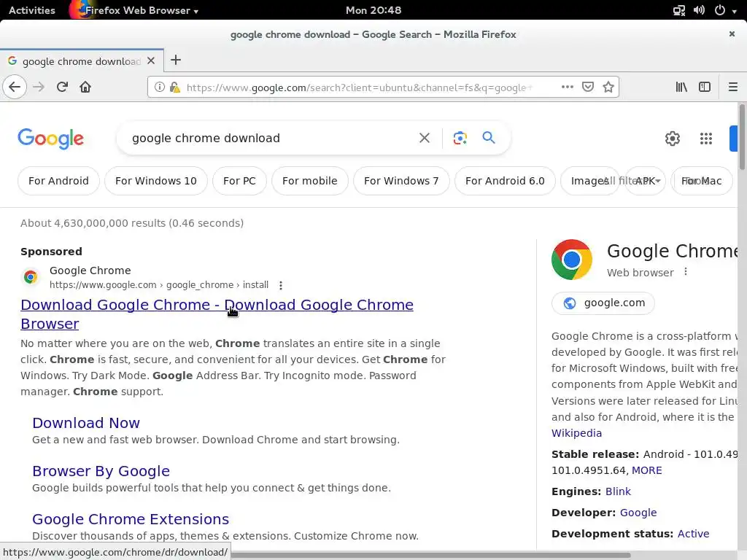The width and height of the screenshot is (747, 560).
Task: Close the Firefox window with the X
Action: pyautogui.click(x=732, y=34)
